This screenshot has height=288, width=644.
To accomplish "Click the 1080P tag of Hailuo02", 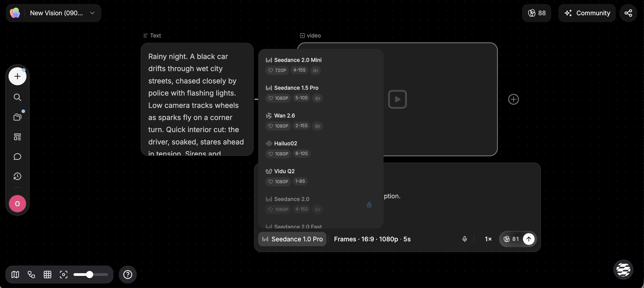I will (278, 154).
